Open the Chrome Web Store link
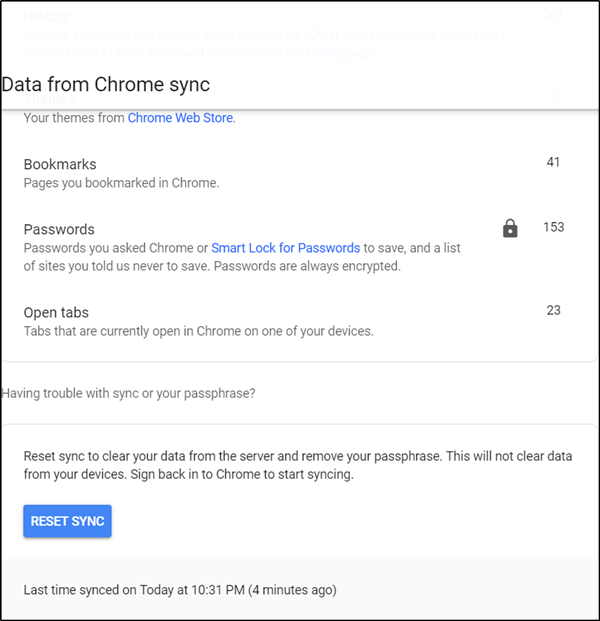 pyautogui.click(x=181, y=118)
